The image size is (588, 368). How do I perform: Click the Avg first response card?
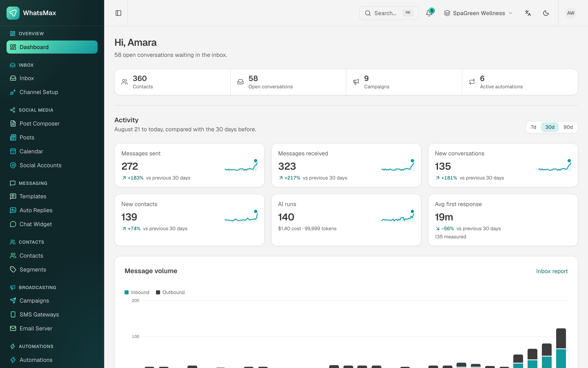click(x=503, y=220)
